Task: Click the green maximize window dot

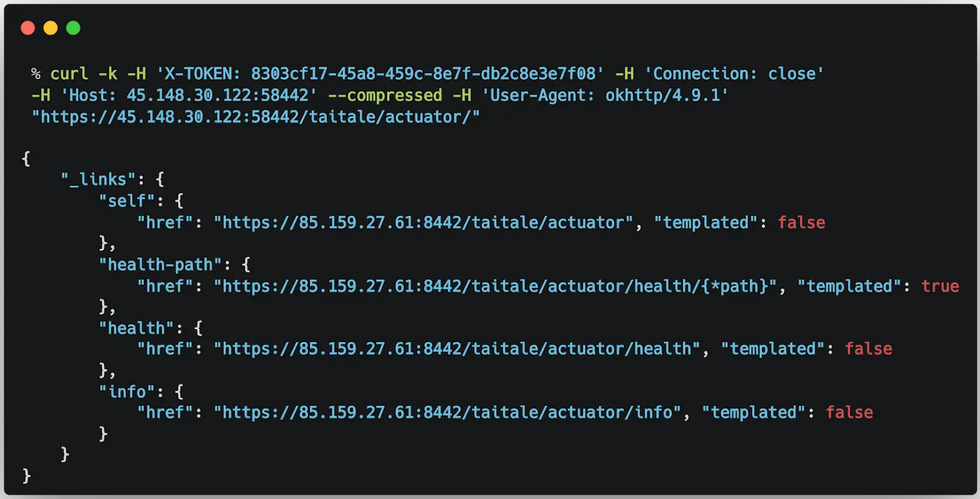Action: [x=73, y=28]
